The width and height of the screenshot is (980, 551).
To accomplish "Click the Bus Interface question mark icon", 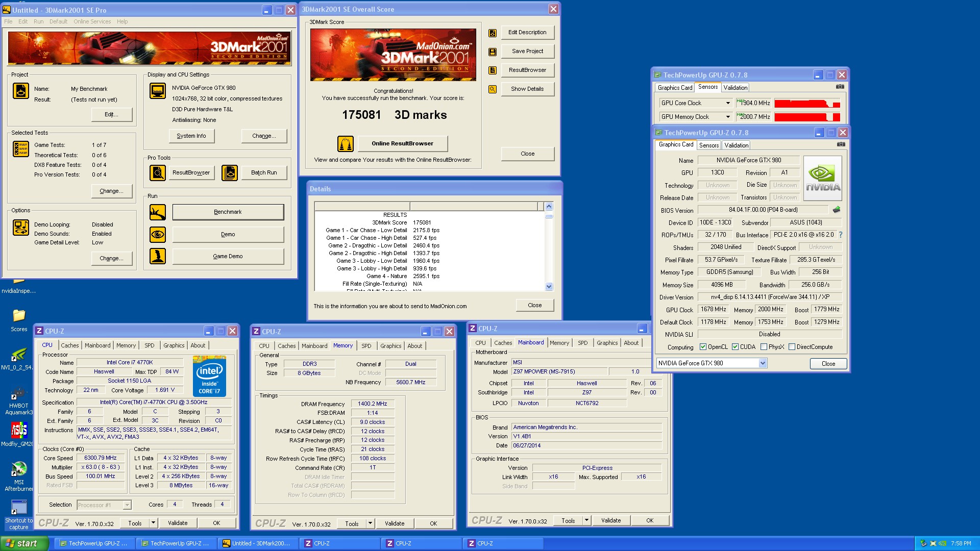I will tap(840, 235).
